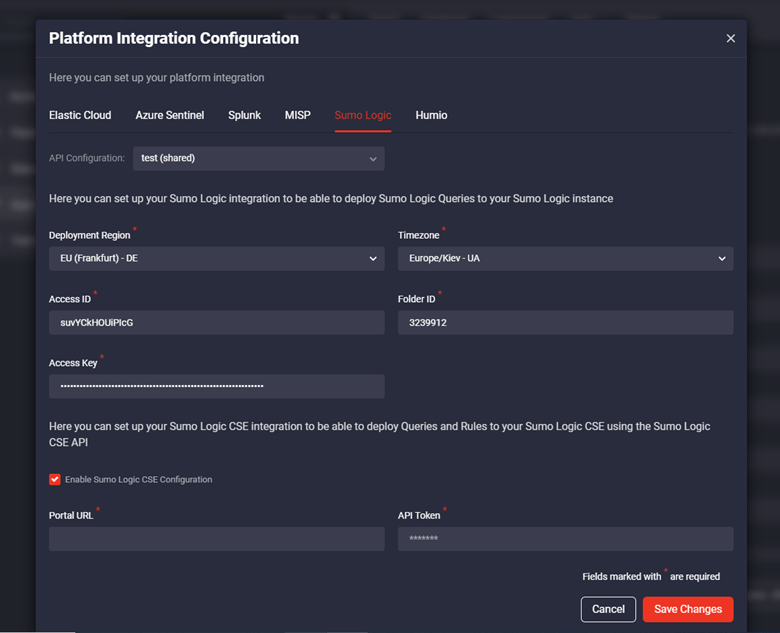Open the Splunk tab

244,115
